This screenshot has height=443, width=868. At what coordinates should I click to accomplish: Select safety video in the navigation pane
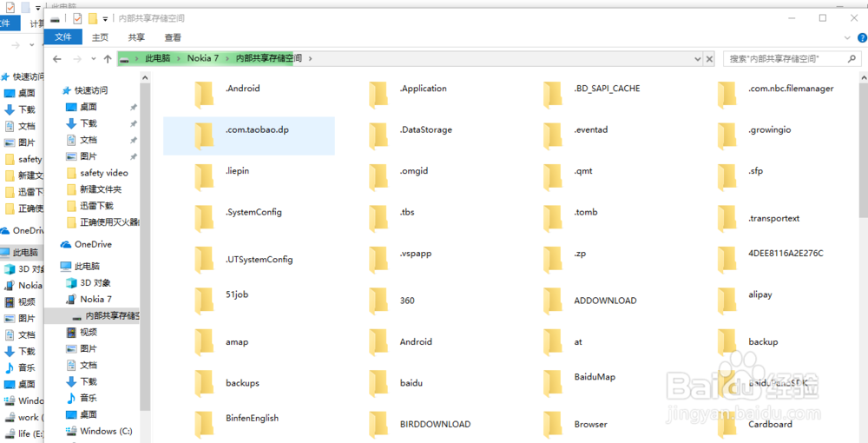[x=104, y=173]
